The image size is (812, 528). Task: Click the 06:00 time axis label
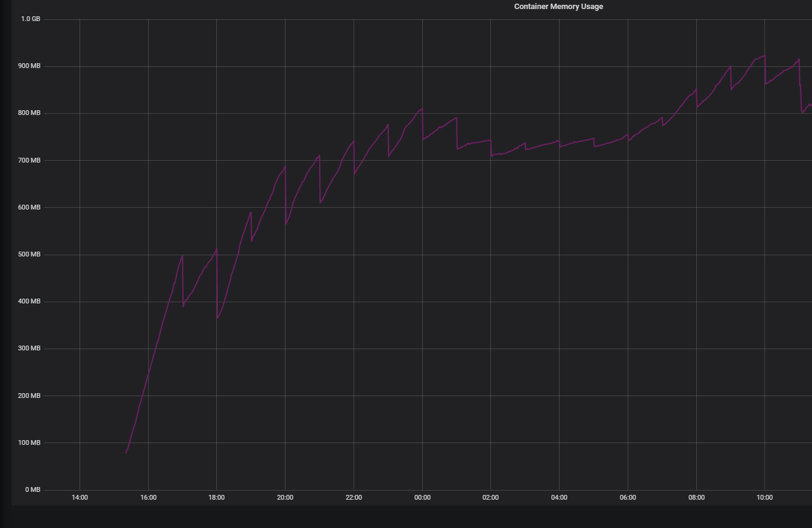[x=628, y=497]
